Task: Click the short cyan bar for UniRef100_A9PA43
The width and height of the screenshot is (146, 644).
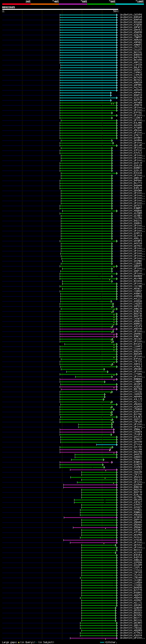Action: pyautogui.click(x=86, y=93)
